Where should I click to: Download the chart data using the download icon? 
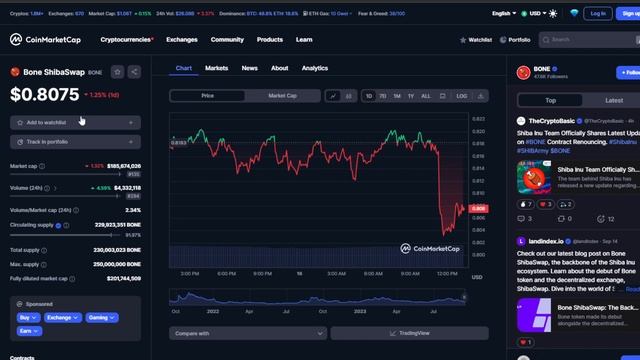coord(480,96)
